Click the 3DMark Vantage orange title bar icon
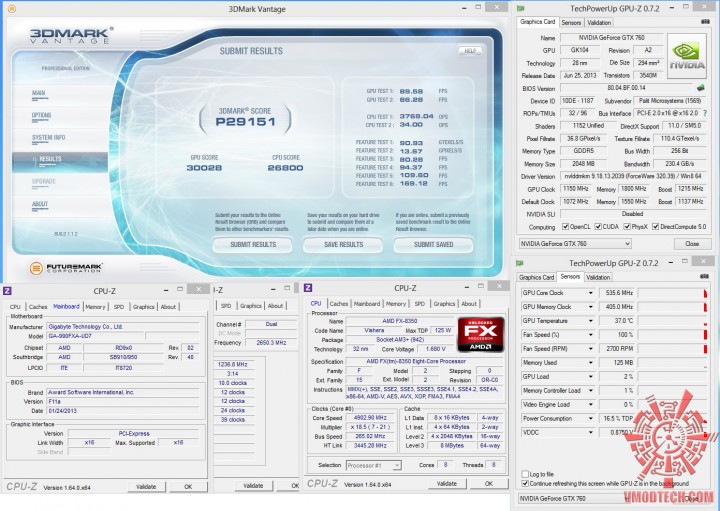 click(x=12, y=8)
